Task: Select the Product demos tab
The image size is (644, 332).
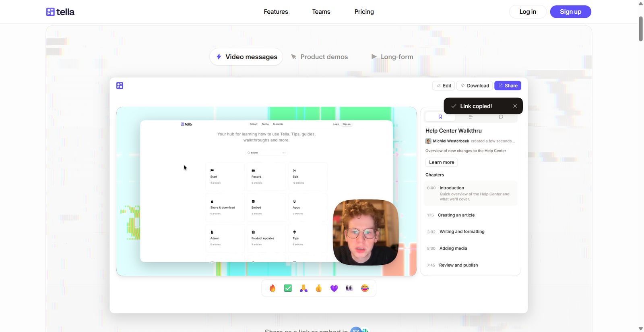Action: (x=319, y=57)
